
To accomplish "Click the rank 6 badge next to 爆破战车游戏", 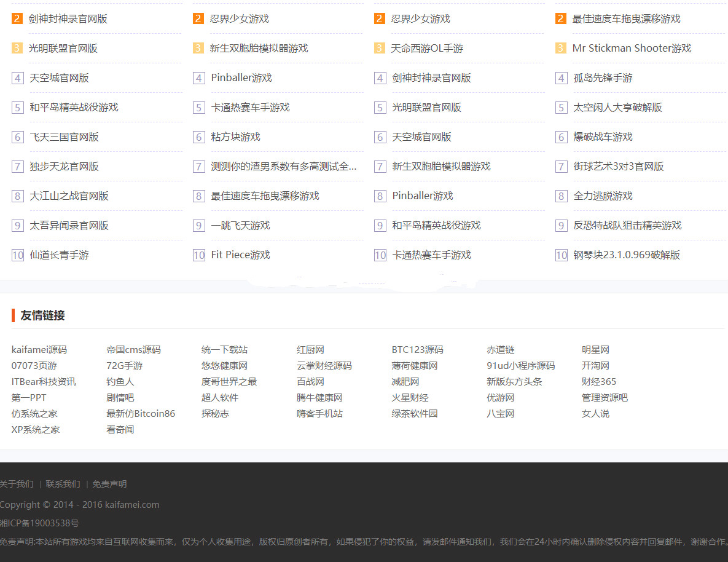I will 561,137.
